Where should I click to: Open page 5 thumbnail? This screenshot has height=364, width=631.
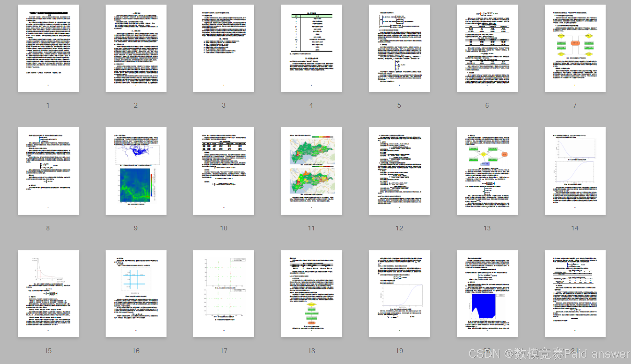point(399,48)
